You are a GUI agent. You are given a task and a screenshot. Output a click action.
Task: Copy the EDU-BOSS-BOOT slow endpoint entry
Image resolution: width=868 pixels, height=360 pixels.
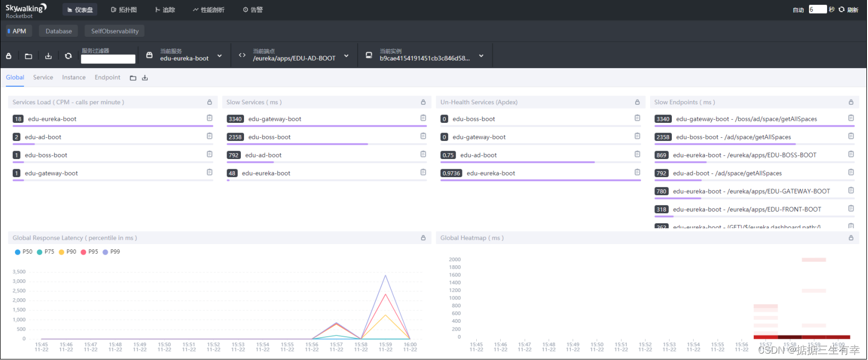click(851, 154)
